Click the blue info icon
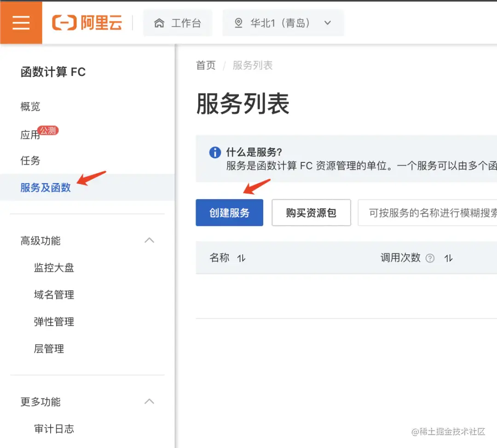This screenshot has width=497, height=448. pyautogui.click(x=215, y=152)
